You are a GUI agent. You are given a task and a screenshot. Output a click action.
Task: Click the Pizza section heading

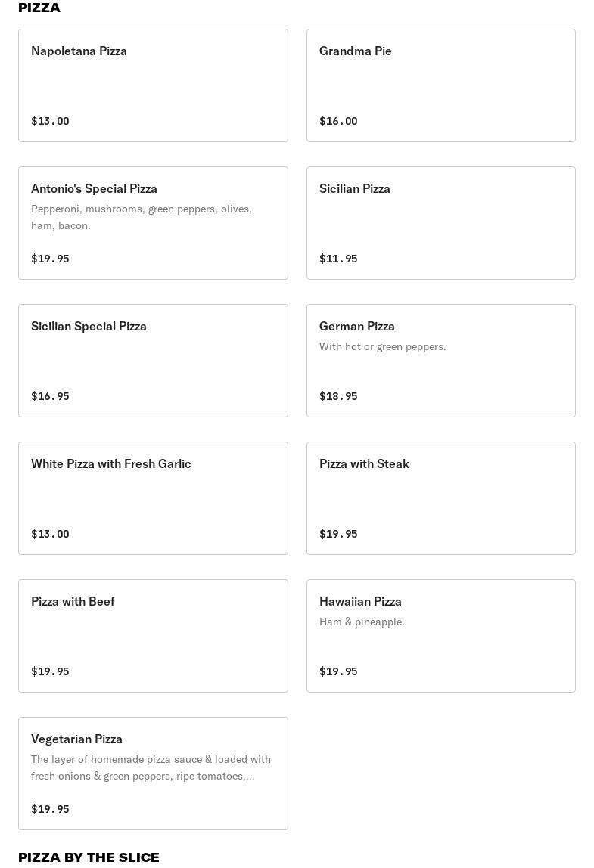click(39, 8)
